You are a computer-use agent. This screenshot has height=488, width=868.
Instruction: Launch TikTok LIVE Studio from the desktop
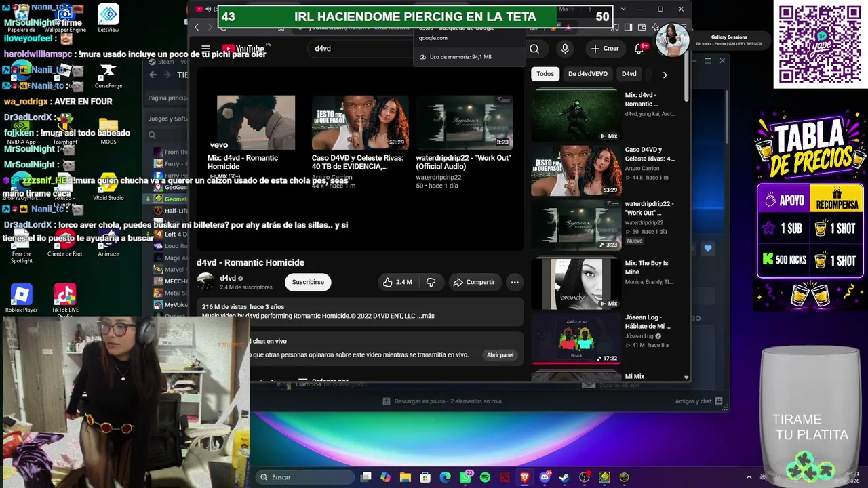[65, 300]
